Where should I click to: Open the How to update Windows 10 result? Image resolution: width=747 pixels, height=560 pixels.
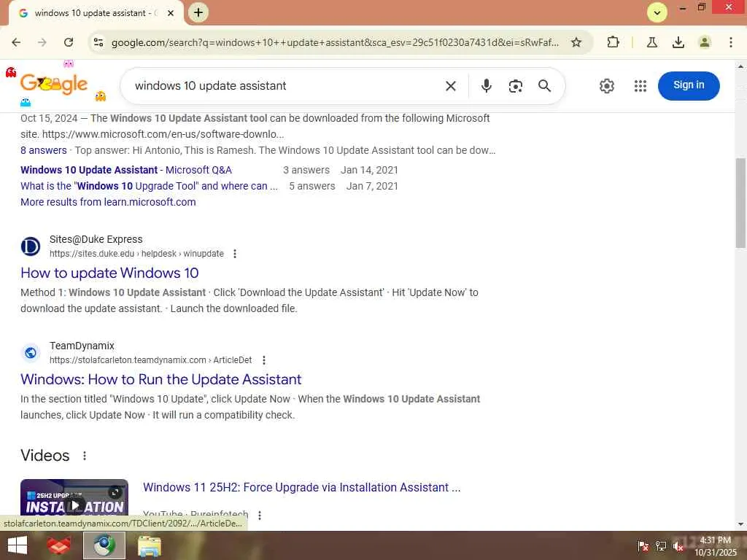[109, 273]
